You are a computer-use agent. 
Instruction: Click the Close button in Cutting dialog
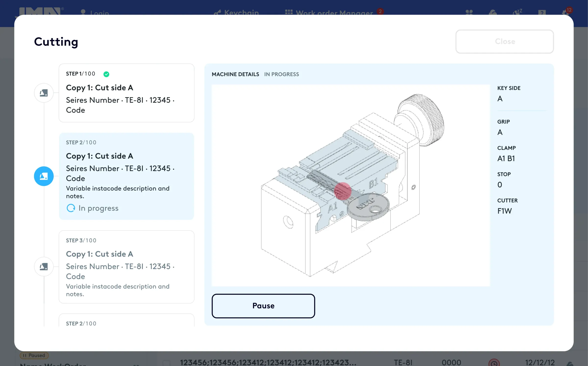[x=504, y=41]
